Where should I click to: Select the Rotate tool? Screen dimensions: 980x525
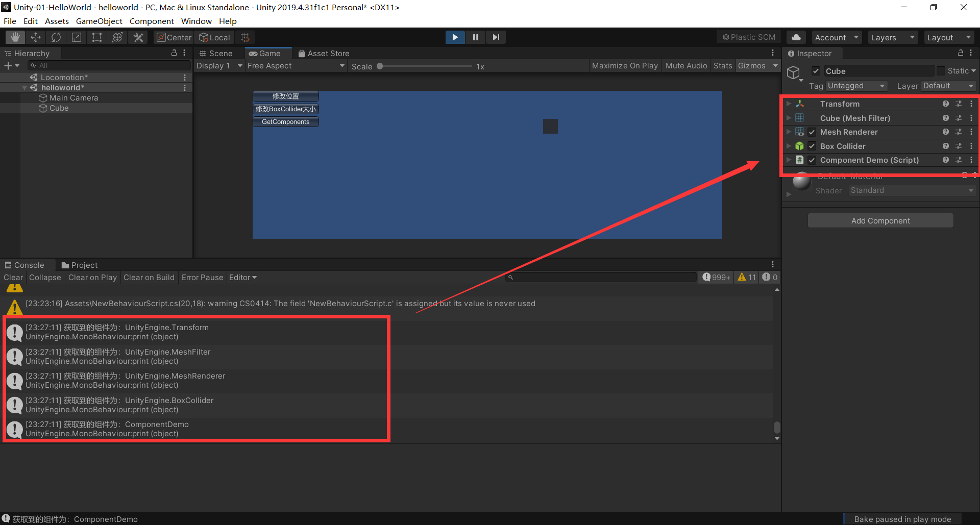point(56,37)
